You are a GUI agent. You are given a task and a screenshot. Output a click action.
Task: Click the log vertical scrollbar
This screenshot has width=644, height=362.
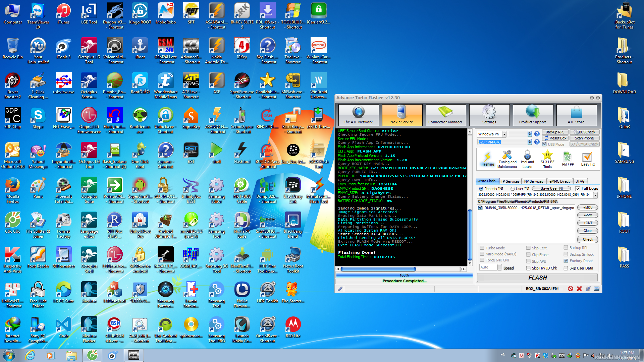470,197
